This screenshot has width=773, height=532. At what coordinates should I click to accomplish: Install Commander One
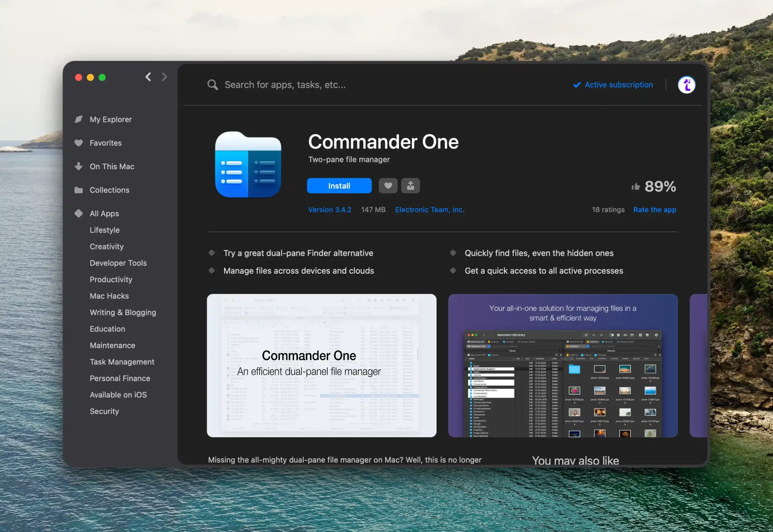coord(339,186)
